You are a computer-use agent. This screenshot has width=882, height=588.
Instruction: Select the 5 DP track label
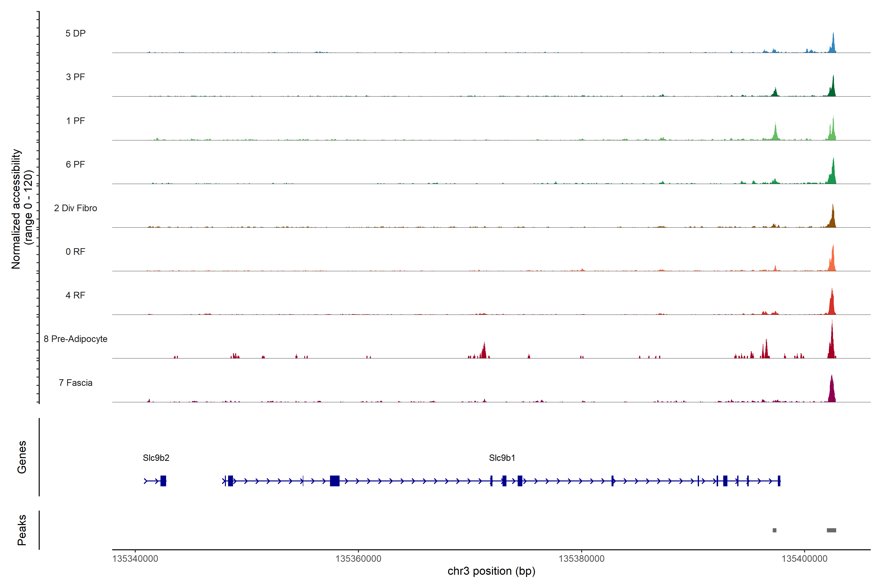tap(75, 33)
